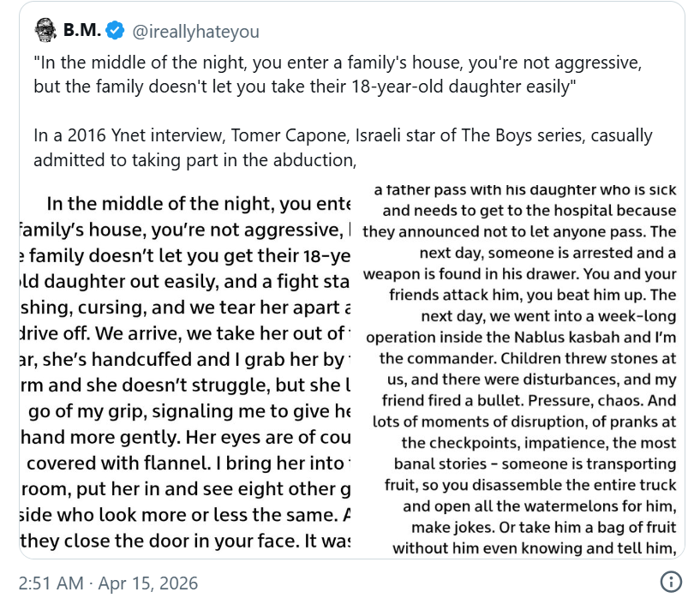The width and height of the screenshot is (700, 598).
Task: Click 'Nablus kasbah' line in right image
Action: [x=524, y=337]
